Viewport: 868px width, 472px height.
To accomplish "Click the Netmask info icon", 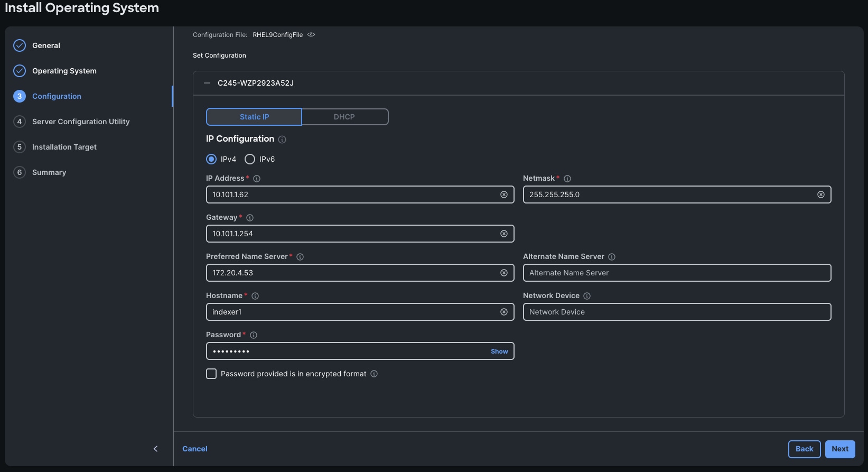I will (567, 179).
